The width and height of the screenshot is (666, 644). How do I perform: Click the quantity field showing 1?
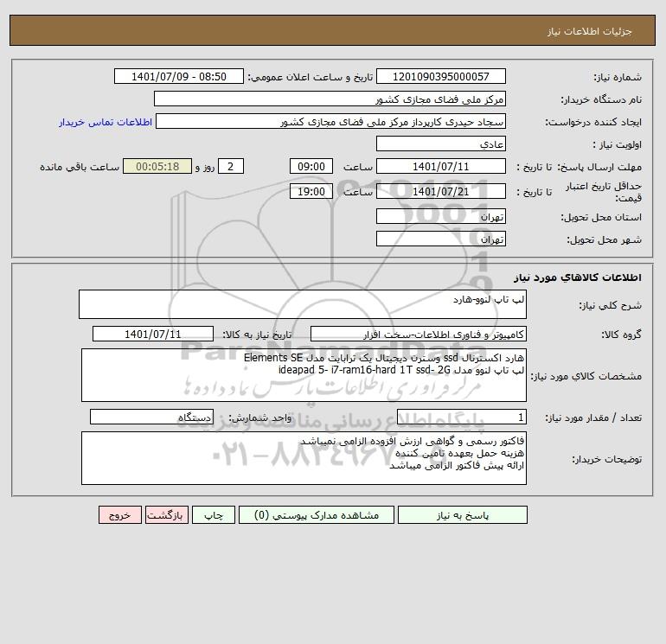(x=462, y=418)
